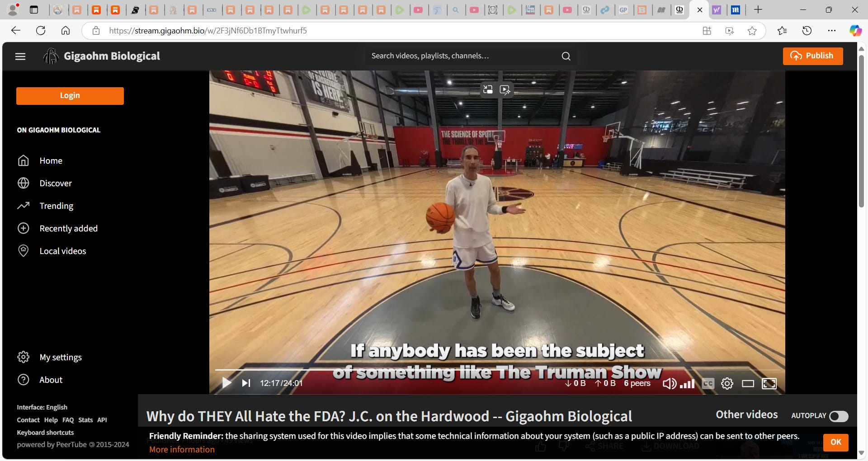Click the video title text
This screenshot has width=868, height=461.
pyautogui.click(x=389, y=416)
